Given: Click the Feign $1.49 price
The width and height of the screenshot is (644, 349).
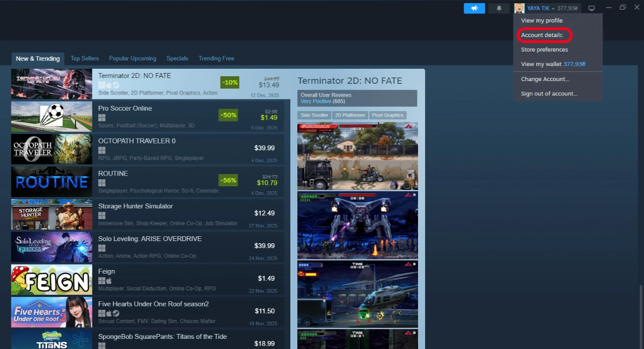Looking at the screenshot, I should tap(266, 278).
